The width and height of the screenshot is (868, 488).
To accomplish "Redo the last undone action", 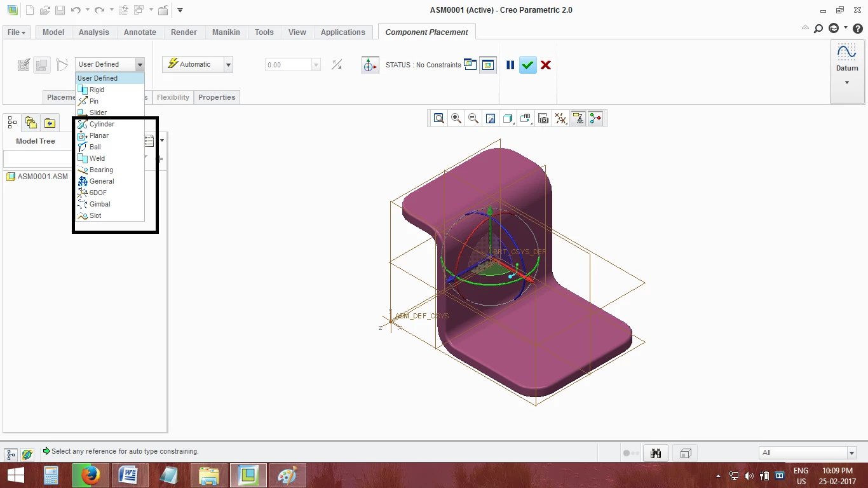I will (99, 10).
